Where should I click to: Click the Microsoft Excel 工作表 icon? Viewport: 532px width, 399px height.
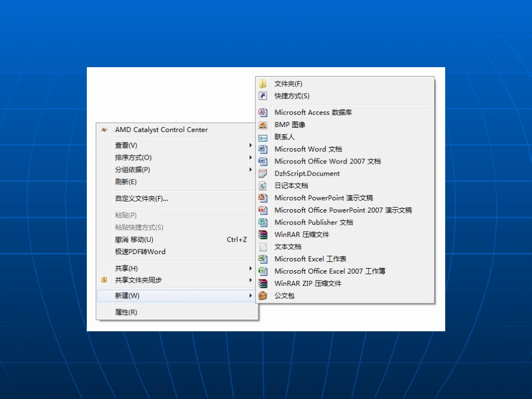[x=263, y=259]
